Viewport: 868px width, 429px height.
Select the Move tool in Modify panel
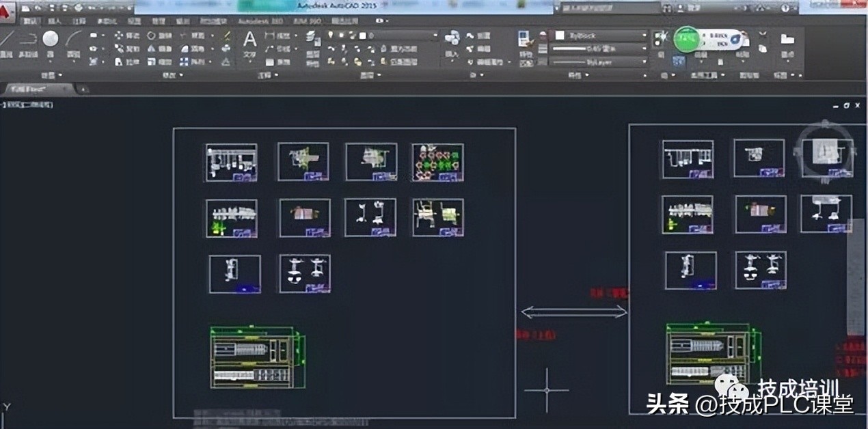click(x=118, y=36)
